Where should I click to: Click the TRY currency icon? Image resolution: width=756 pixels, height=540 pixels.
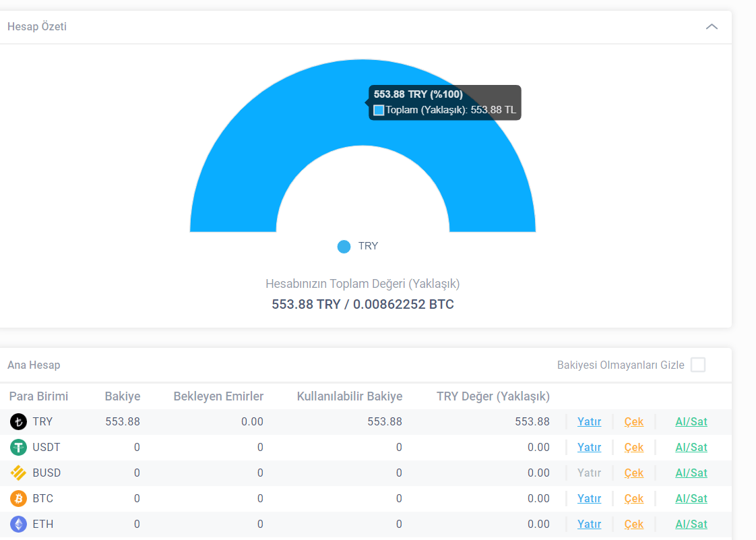18,422
